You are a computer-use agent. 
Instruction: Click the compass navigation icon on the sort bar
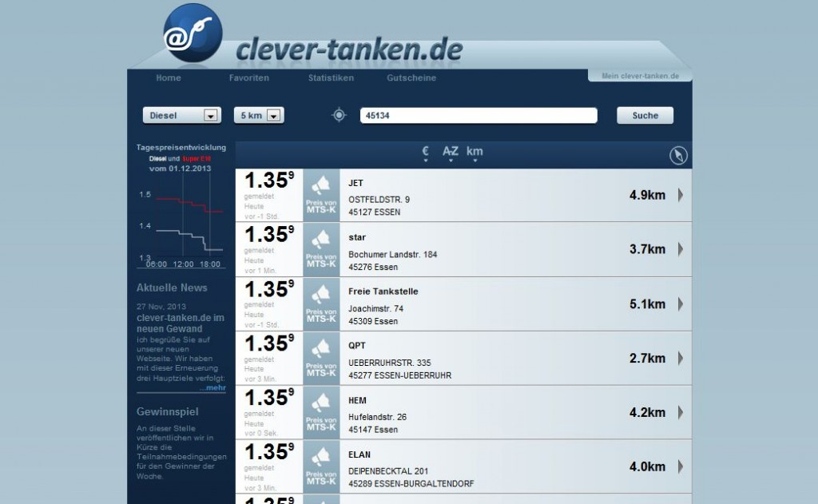[678, 155]
